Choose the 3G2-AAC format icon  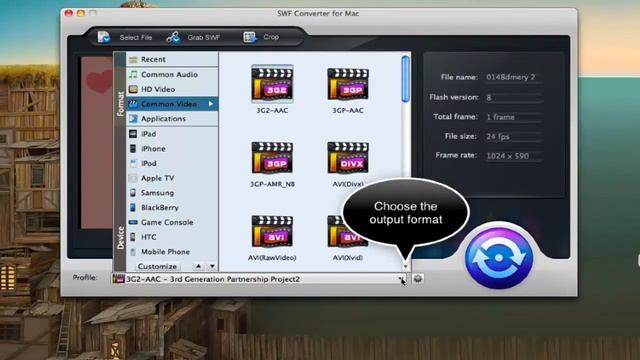point(272,84)
